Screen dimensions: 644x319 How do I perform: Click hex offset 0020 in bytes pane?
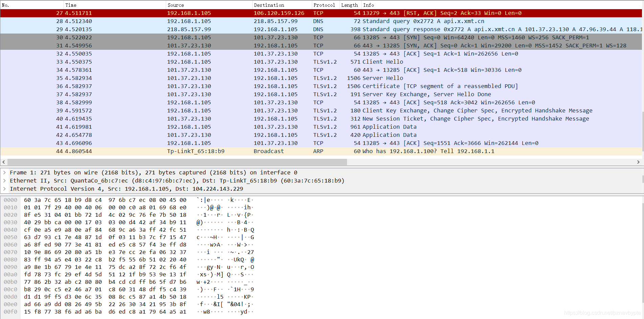click(x=10, y=215)
